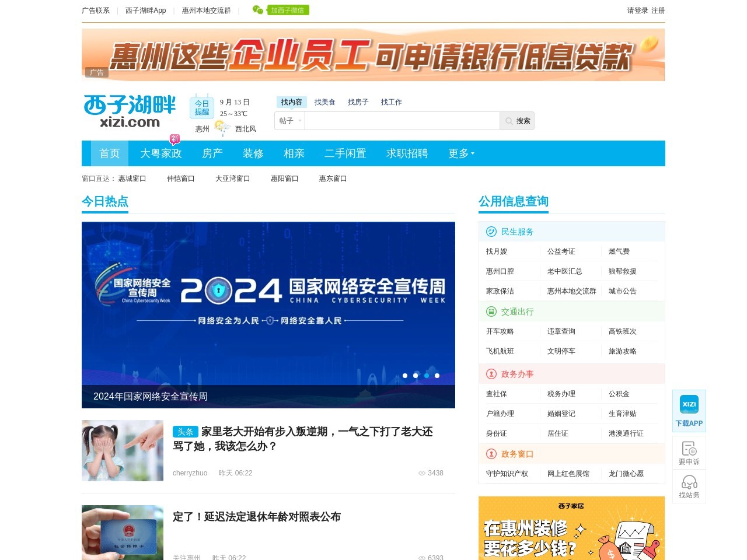Image resolution: width=747 pixels, height=560 pixels.
Task: Select the fourth carousel indicator dot
Action: [x=437, y=376]
